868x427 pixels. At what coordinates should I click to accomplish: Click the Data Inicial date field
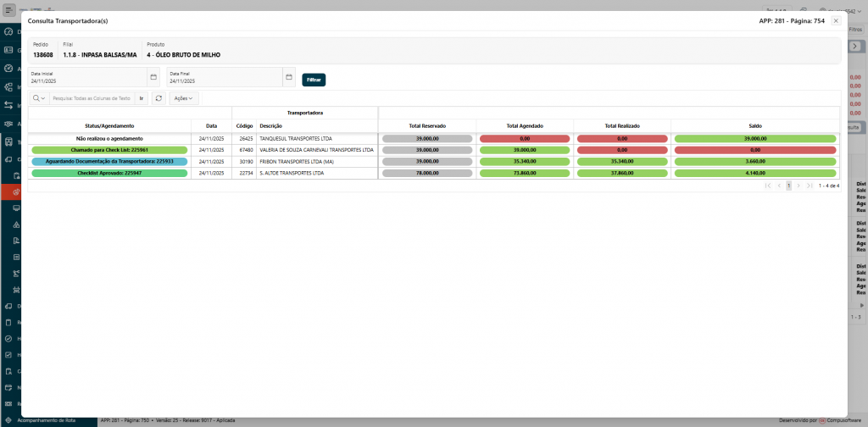pos(88,77)
